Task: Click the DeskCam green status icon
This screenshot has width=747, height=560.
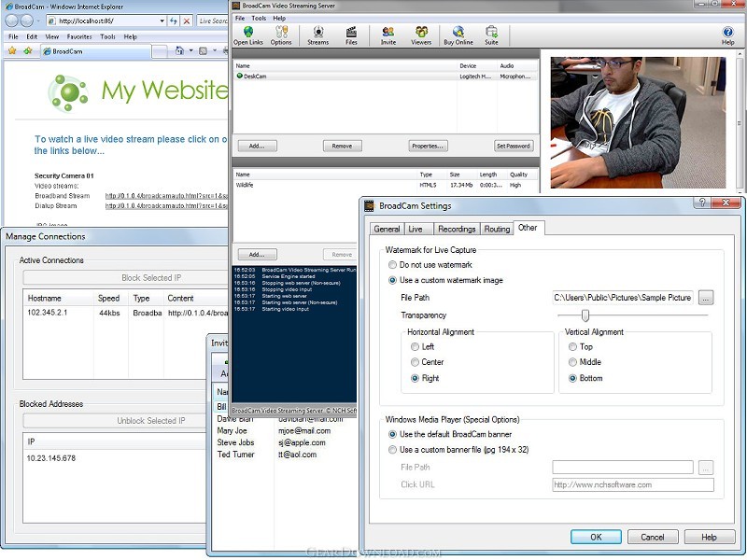Action: pyautogui.click(x=240, y=76)
